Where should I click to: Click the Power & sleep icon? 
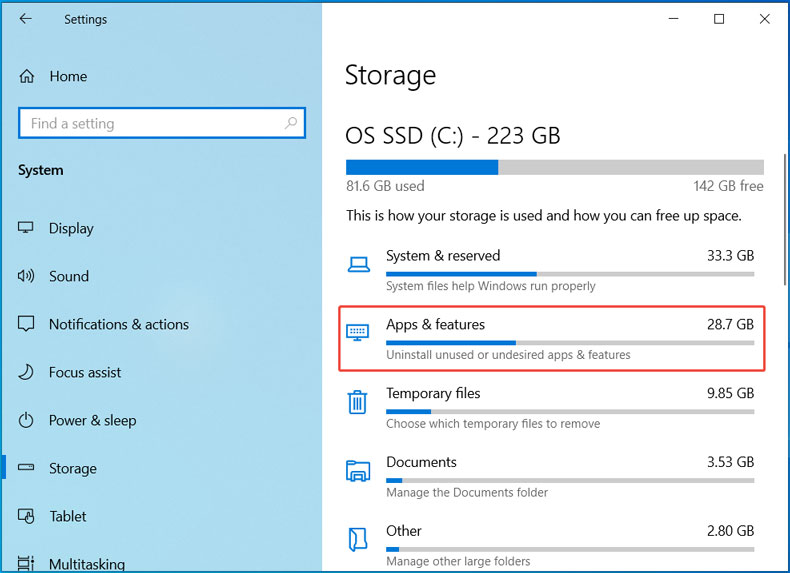[26, 420]
